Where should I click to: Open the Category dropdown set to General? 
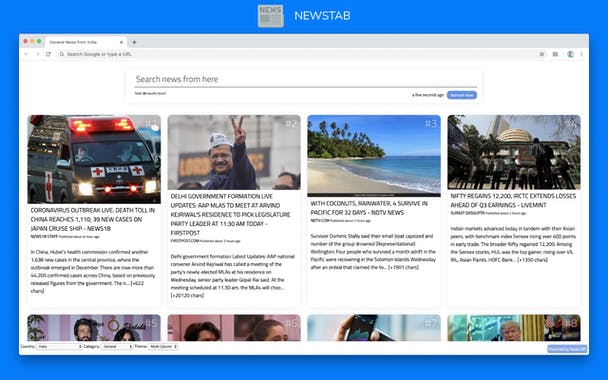[117, 346]
